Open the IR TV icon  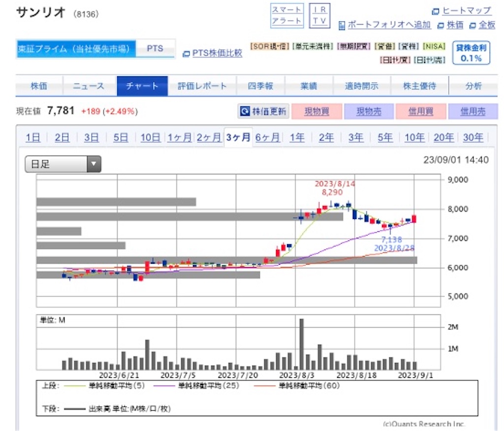click(x=319, y=16)
